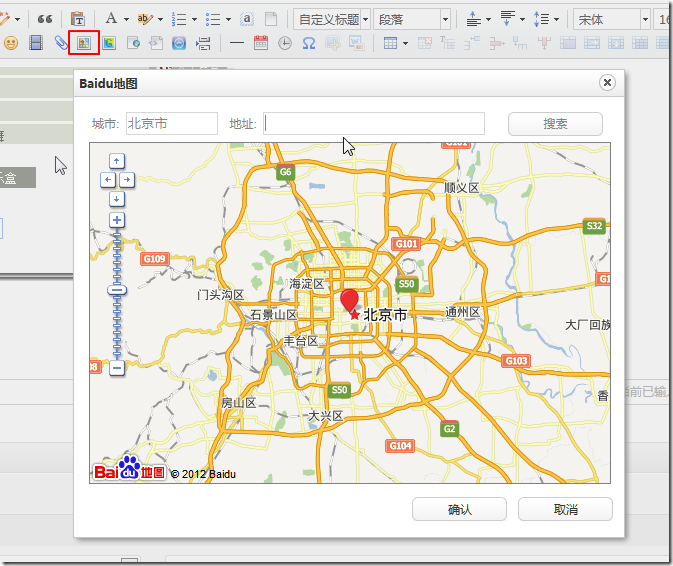Image resolution: width=673 pixels, height=566 pixels.
Task: Click the Word image transfer icon
Action: point(357,43)
